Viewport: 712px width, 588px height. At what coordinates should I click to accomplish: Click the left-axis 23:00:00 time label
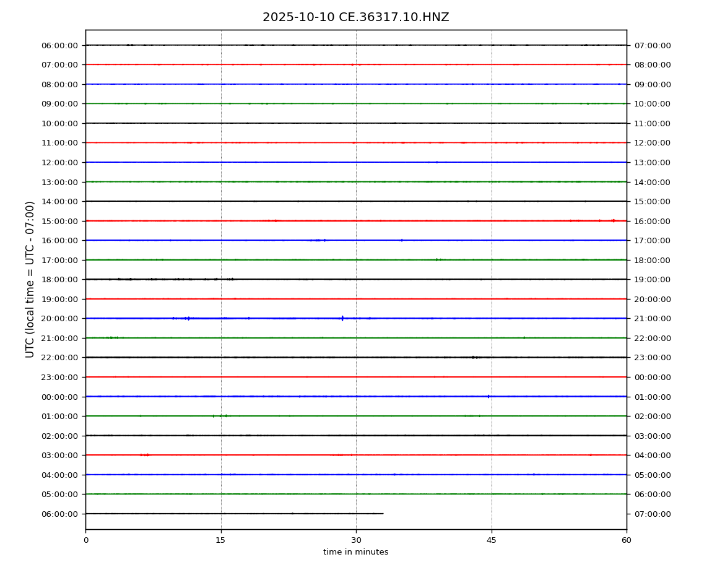click(x=59, y=377)
